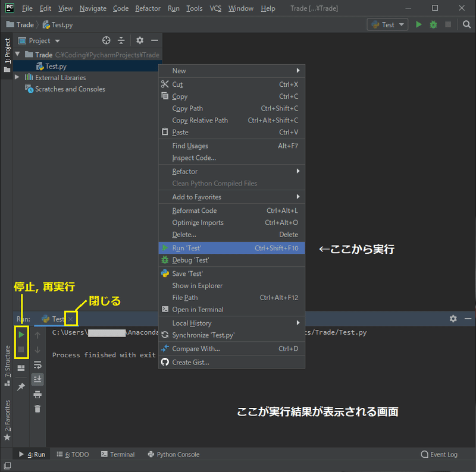Viewport: 476px width, 472px height.
Task: Select Synchronize 'Test.py'
Action: point(231,335)
